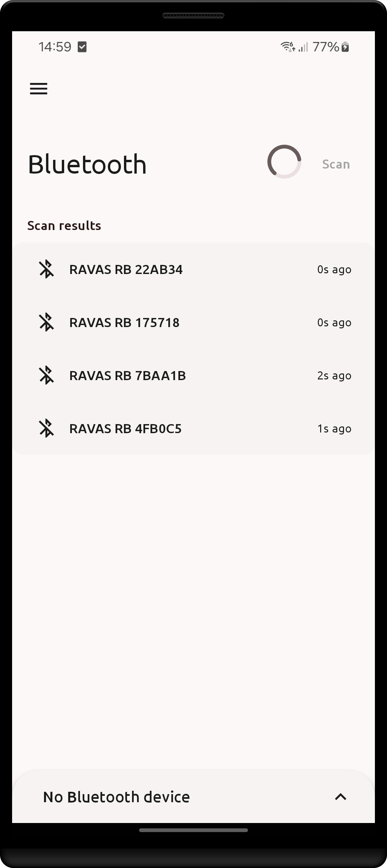Screen dimensions: 387x868
Task: Expand the bottom panel with chevron
Action: coord(341,796)
